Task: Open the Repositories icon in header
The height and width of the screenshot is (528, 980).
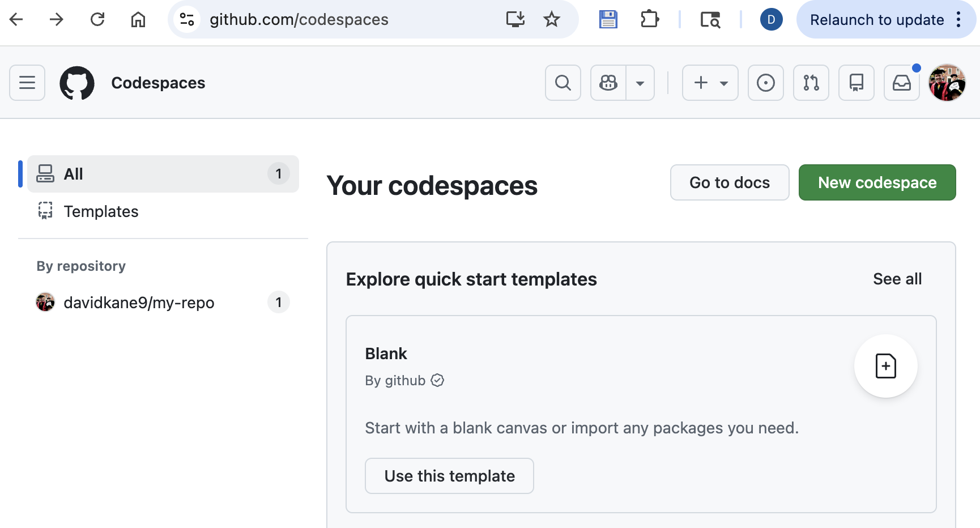Action: pos(856,83)
